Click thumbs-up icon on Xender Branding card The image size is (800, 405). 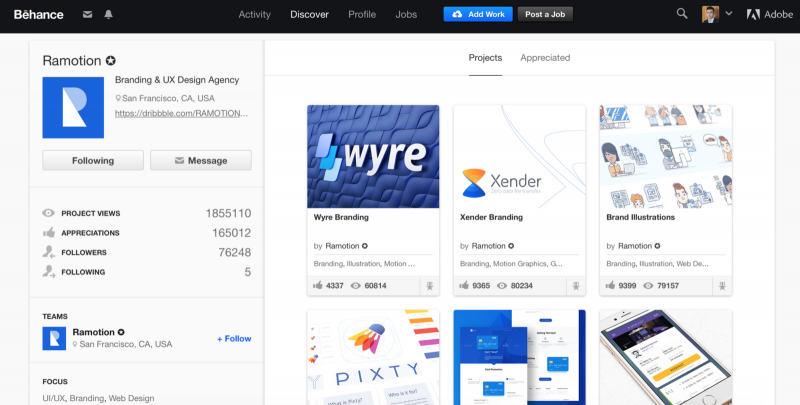coord(464,286)
